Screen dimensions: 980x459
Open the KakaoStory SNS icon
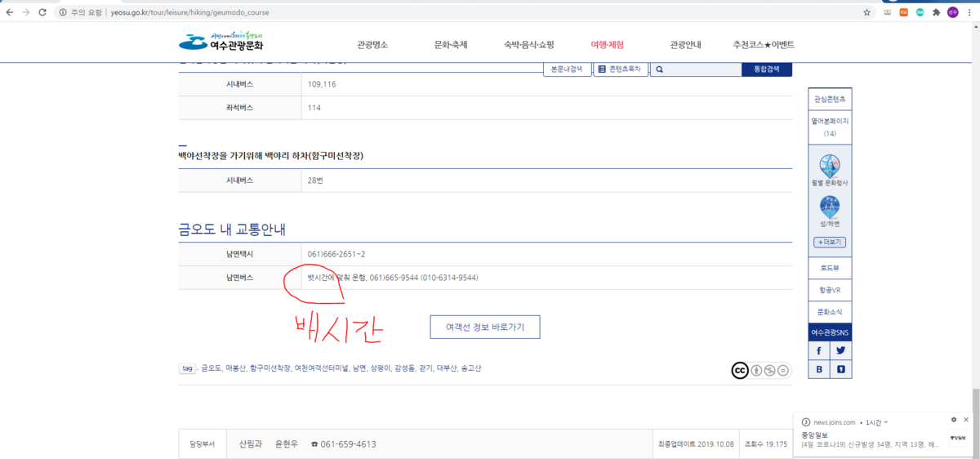[840, 369]
